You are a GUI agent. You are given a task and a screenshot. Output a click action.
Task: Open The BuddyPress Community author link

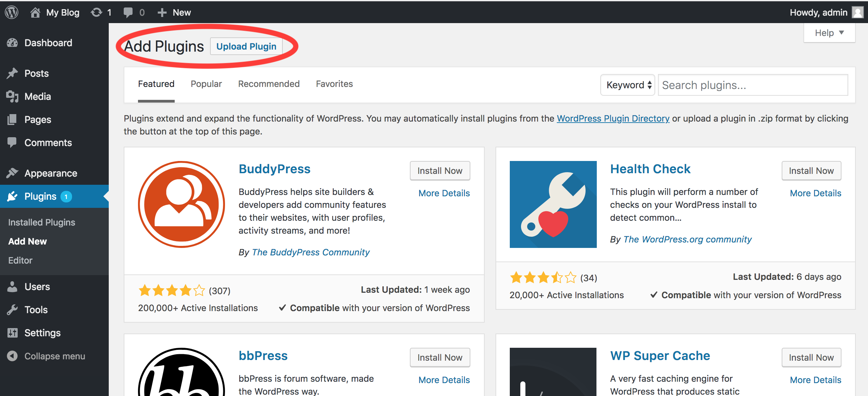coord(311,252)
